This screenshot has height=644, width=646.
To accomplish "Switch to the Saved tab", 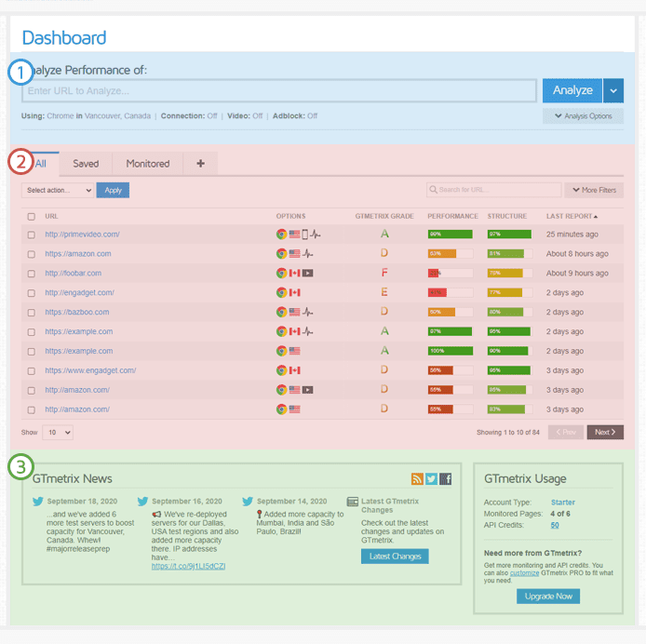I will click(x=86, y=164).
